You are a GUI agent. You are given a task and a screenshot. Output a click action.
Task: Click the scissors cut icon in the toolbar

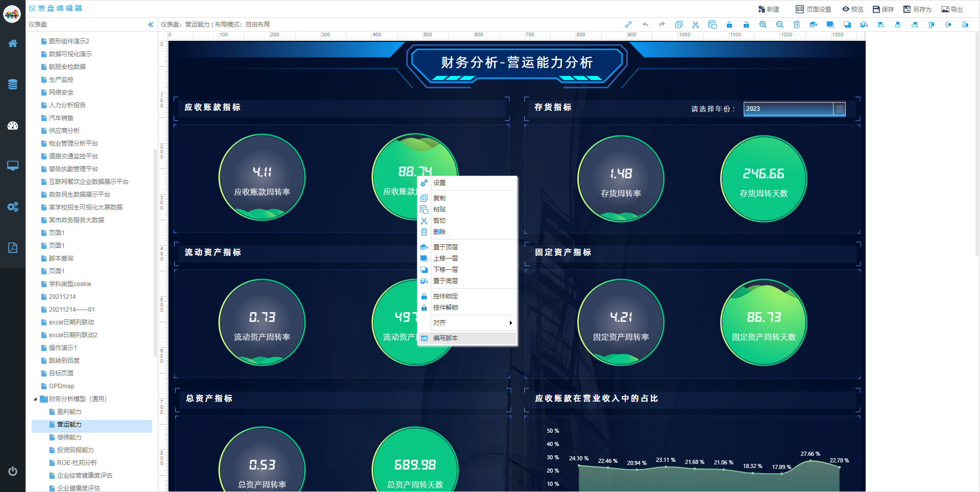[696, 25]
